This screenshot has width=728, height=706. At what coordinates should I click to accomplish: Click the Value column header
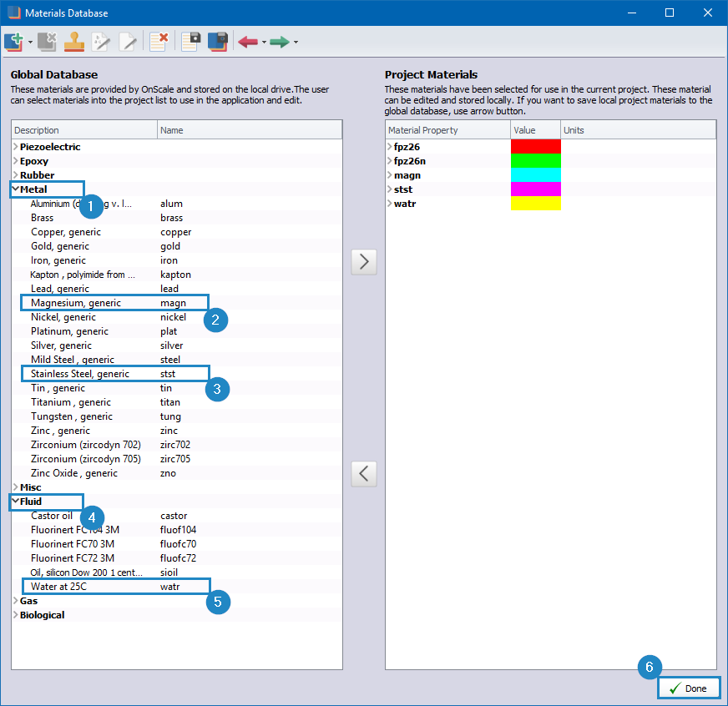point(536,130)
